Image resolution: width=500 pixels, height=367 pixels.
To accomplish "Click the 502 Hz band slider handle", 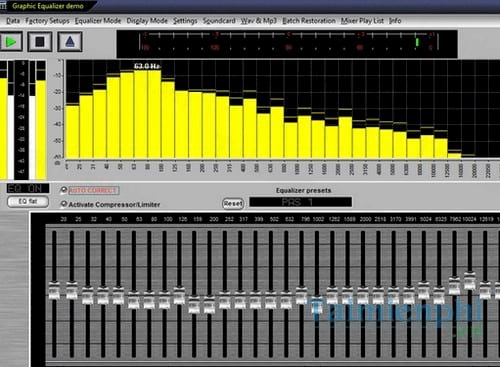I will point(271,300).
